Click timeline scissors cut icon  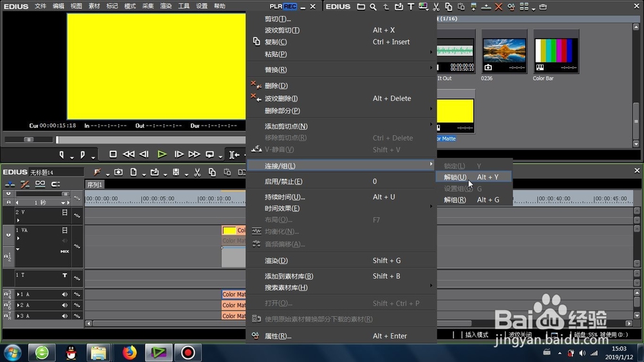tap(197, 173)
